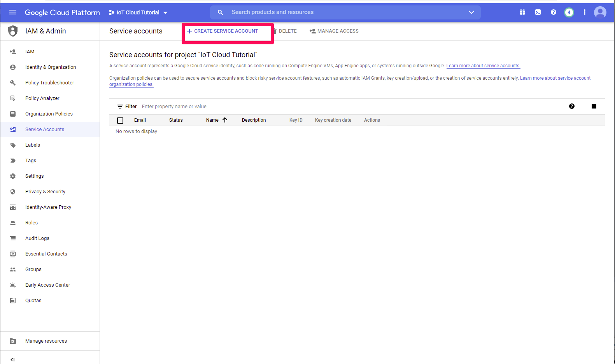Screen dimensions: 615x364
Task: Click the Quotas icon in sidebar
Action: point(13,301)
